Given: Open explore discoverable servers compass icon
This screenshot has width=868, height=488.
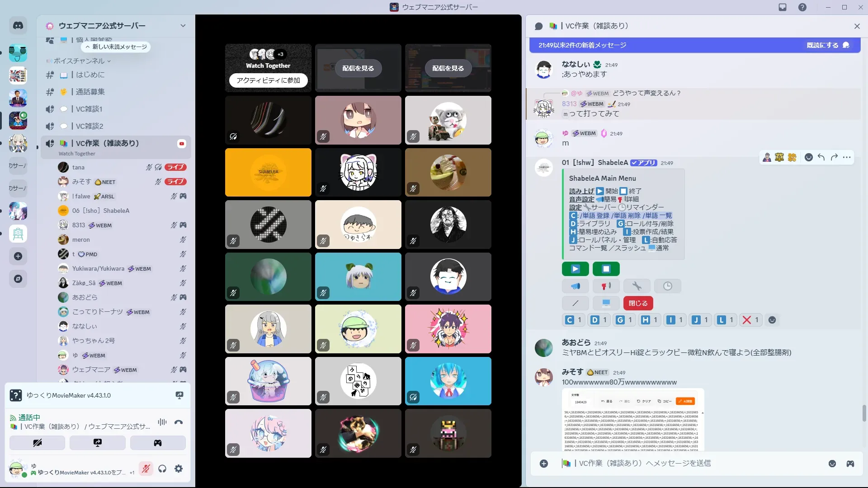Looking at the screenshot, I should [x=18, y=279].
